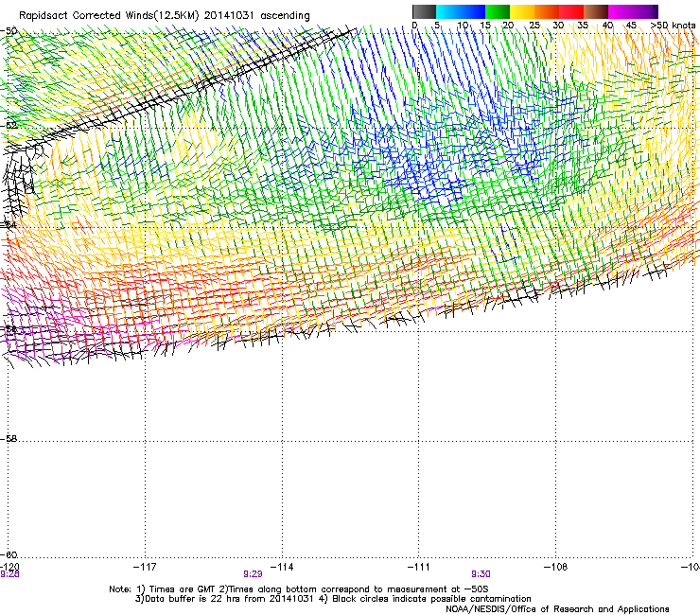
Task: Click the '>50 knots' legend label
Action: click(x=674, y=26)
